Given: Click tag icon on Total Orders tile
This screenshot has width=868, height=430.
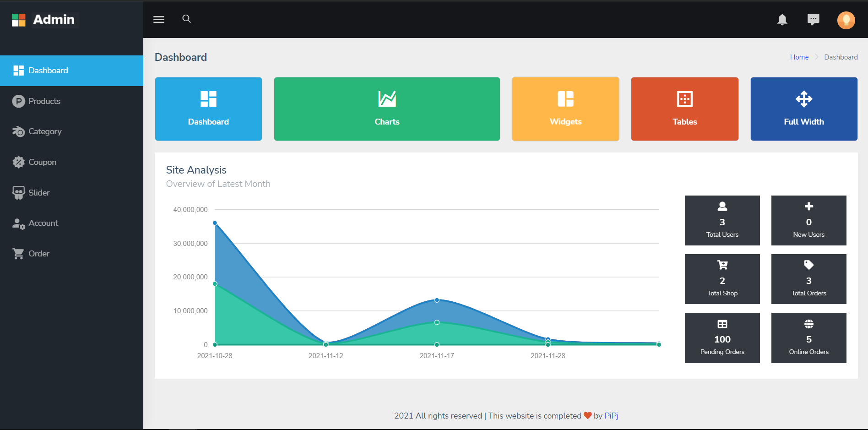Looking at the screenshot, I should pos(809,265).
